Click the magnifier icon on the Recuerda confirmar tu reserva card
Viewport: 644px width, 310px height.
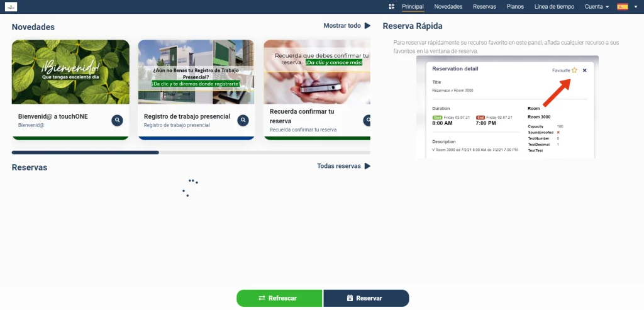[367, 120]
